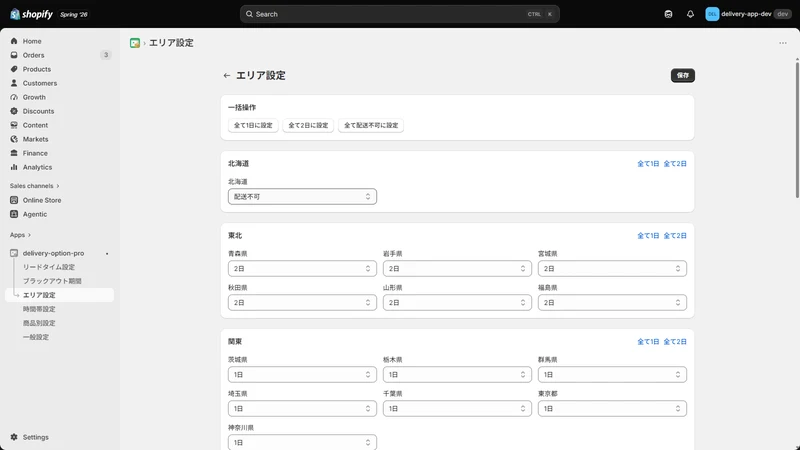
Task: Click 全て2日 link for 関東
Action: click(675, 342)
